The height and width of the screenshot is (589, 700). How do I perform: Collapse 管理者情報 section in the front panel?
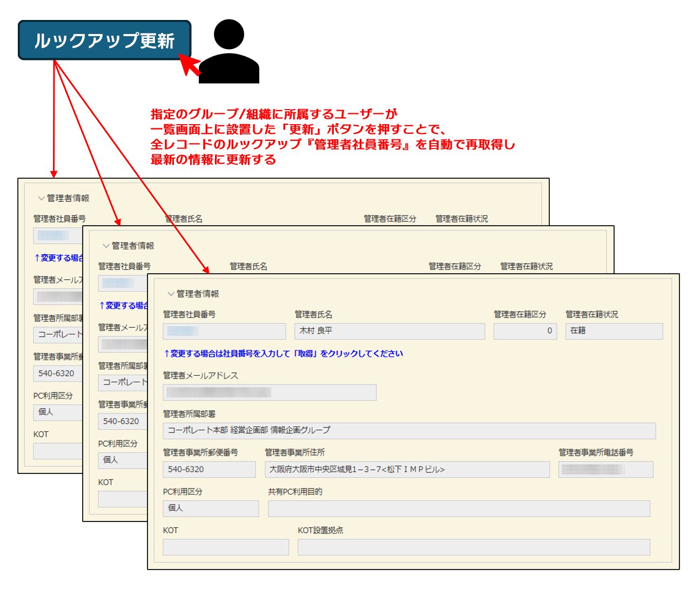point(171,294)
